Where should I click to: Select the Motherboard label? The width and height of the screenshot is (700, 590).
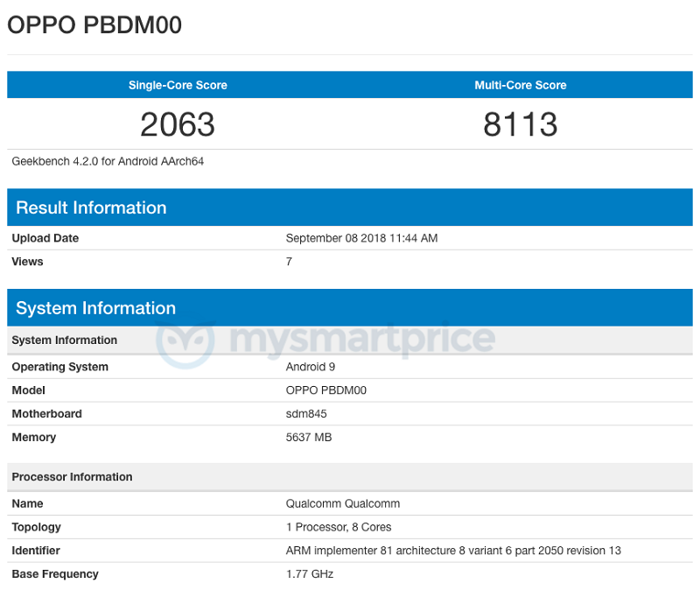(46, 413)
